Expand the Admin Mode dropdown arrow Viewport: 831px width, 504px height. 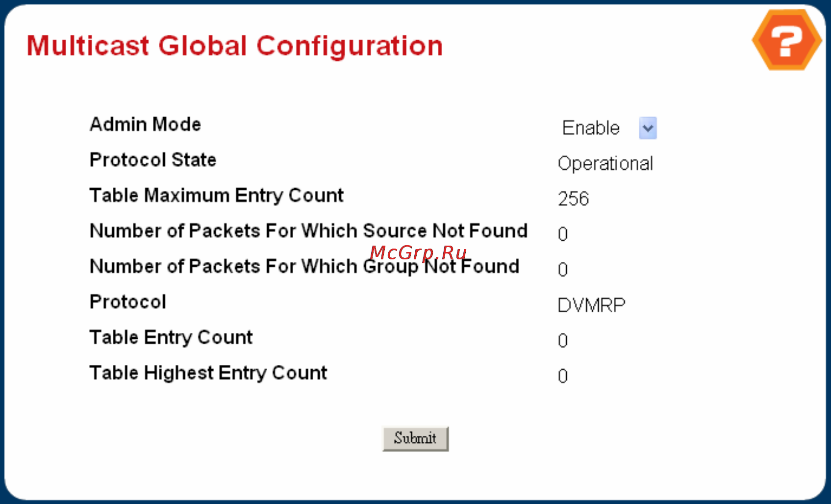tap(648, 128)
